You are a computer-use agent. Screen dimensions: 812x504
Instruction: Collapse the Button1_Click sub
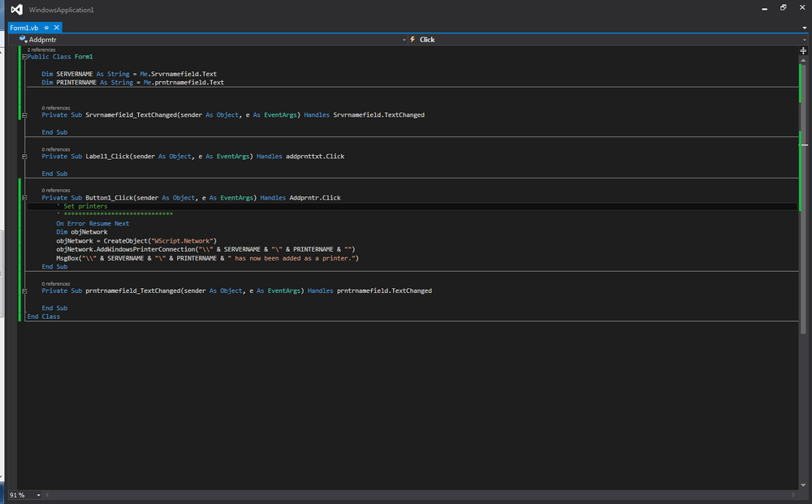coord(24,198)
